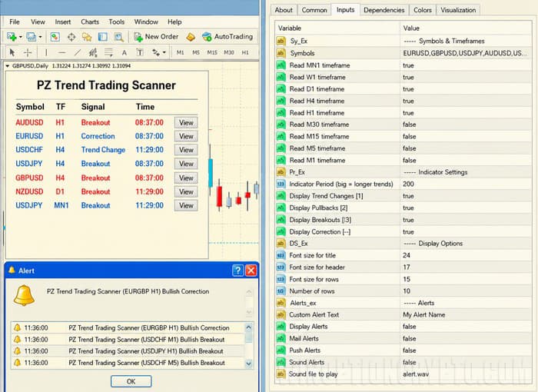This screenshot has width=538, height=392.
Task: Click View for the USDJPY MN1 row
Action: [x=186, y=205]
